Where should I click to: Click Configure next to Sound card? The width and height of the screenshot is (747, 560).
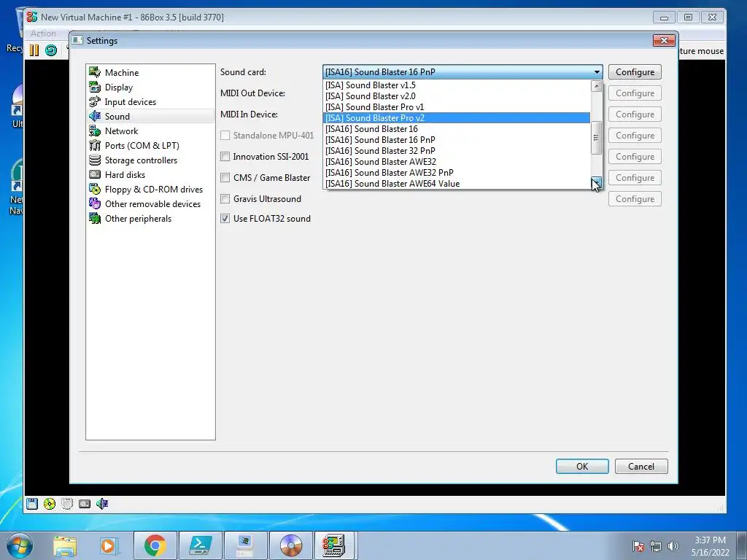[635, 72]
